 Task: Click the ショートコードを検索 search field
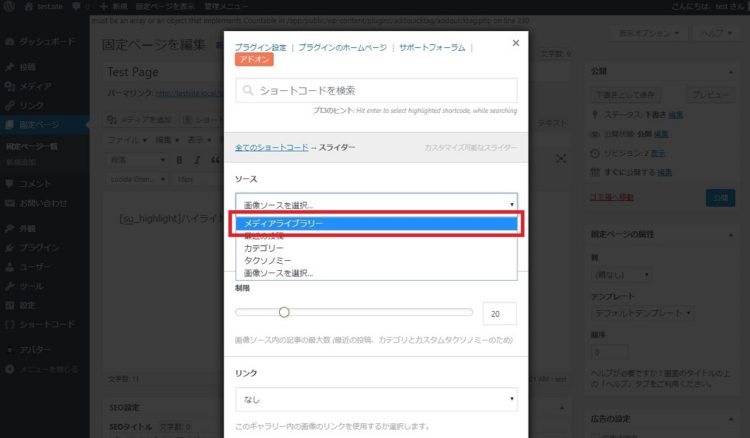(x=376, y=91)
